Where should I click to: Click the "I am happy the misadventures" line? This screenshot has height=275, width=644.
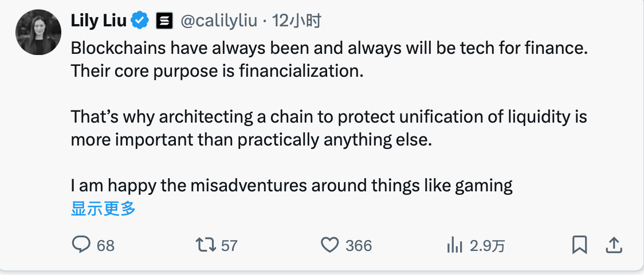pos(291,185)
